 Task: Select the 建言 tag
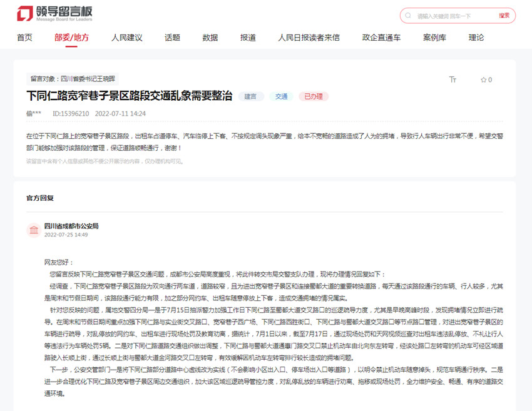(250, 97)
